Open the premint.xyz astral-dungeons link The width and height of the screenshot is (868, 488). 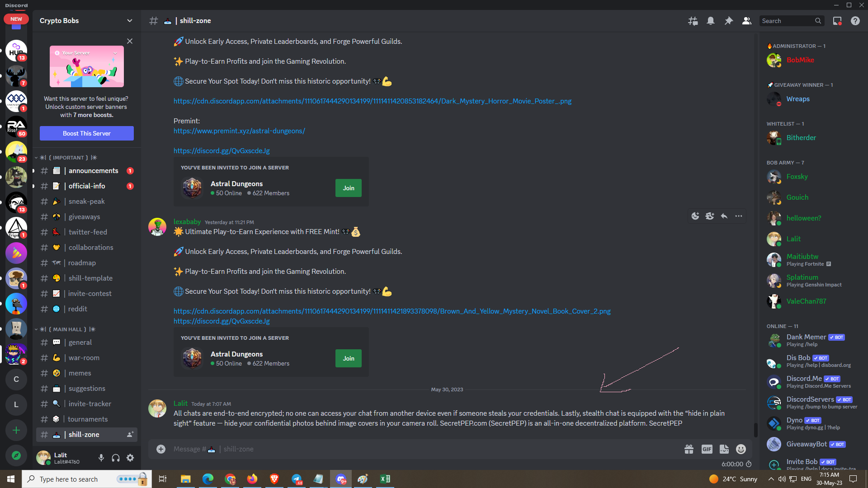[x=239, y=131]
